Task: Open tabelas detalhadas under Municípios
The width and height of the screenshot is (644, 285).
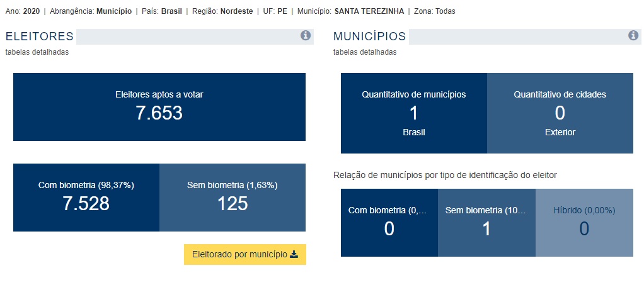Action: [365, 52]
